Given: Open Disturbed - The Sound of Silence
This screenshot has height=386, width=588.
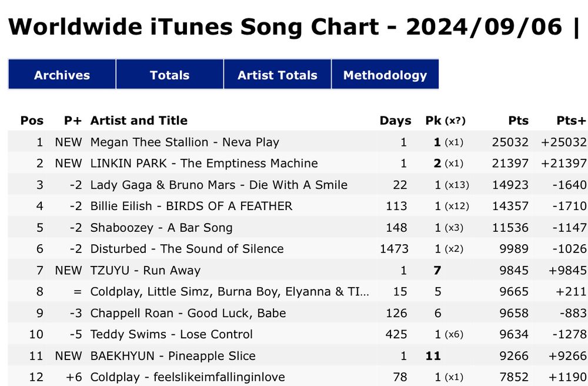Looking at the screenshot, I should tap(187, 249).
